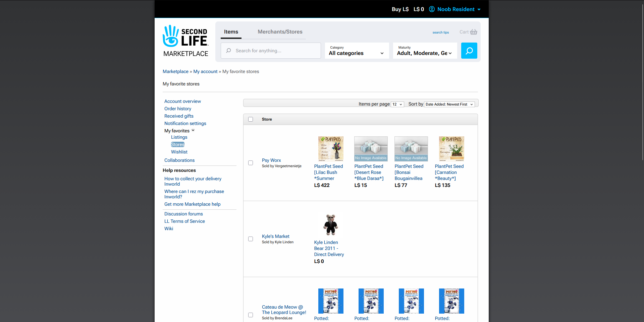Open the Category dropdown

coord(357,51)
